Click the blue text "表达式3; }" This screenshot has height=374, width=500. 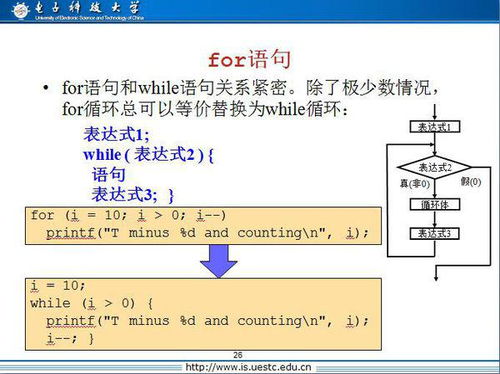coord(133,195)
